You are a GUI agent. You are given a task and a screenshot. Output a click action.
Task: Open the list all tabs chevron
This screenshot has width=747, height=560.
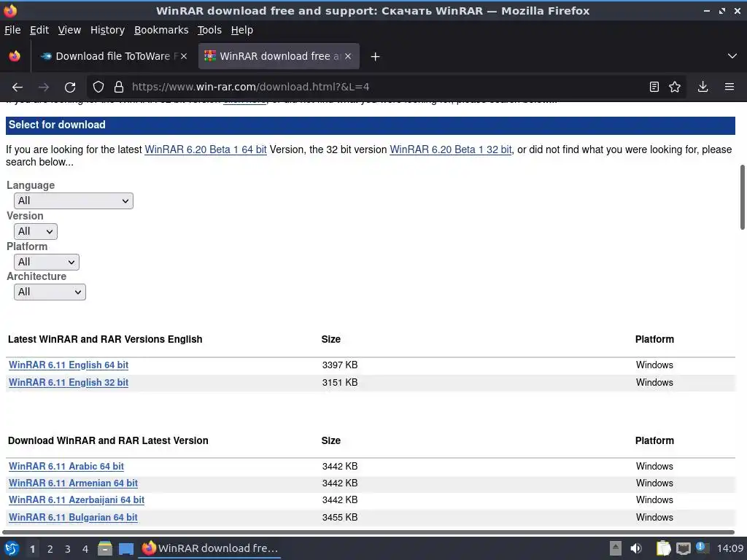click(732, 56)
